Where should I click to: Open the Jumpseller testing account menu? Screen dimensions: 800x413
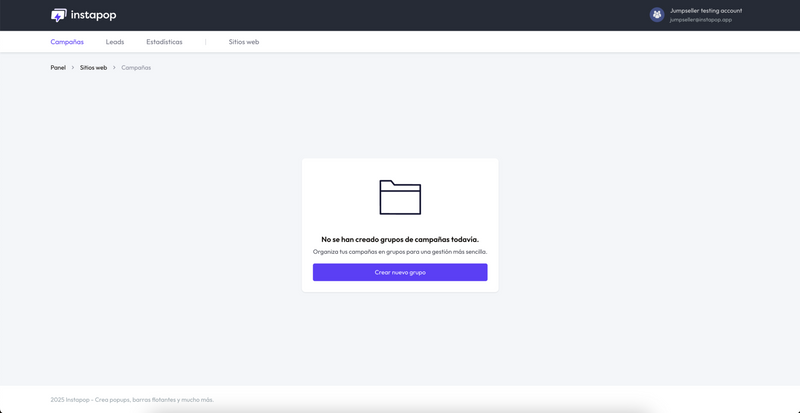pos(706,11)
